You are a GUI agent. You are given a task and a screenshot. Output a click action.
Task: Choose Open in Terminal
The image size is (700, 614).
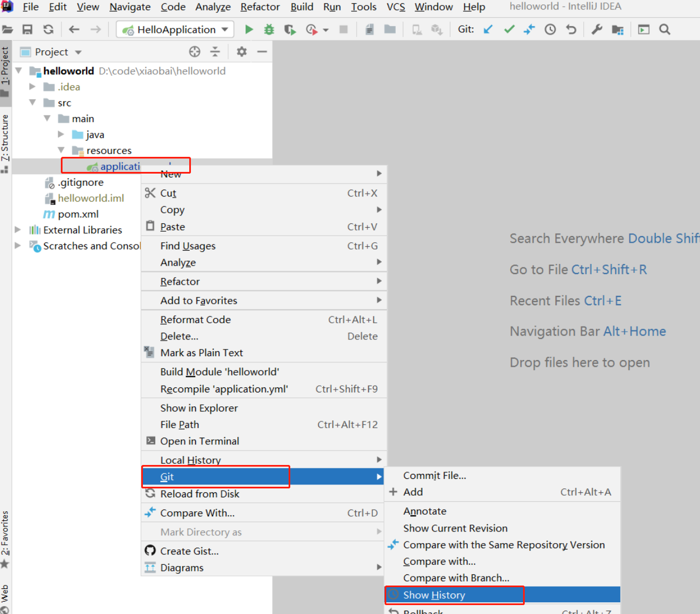click(263, 441)
